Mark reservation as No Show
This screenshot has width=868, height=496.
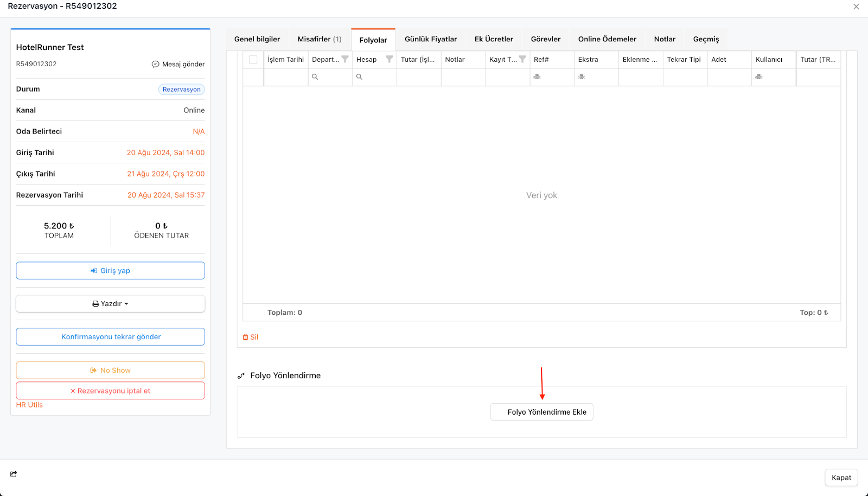click(111, 370)
